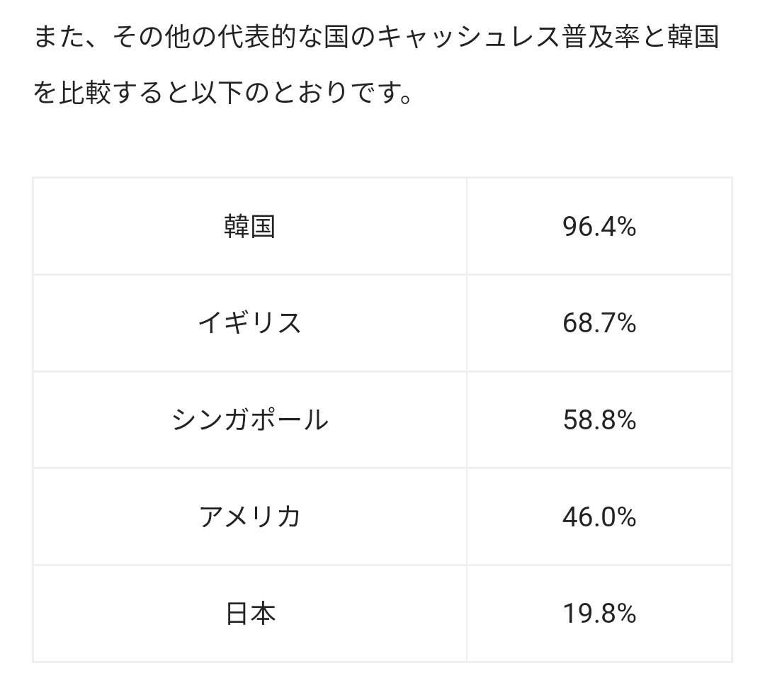Click the 日本 cell in the table
Image resolution: width=765 pixels, height=700 pixels.
point(249,614)
